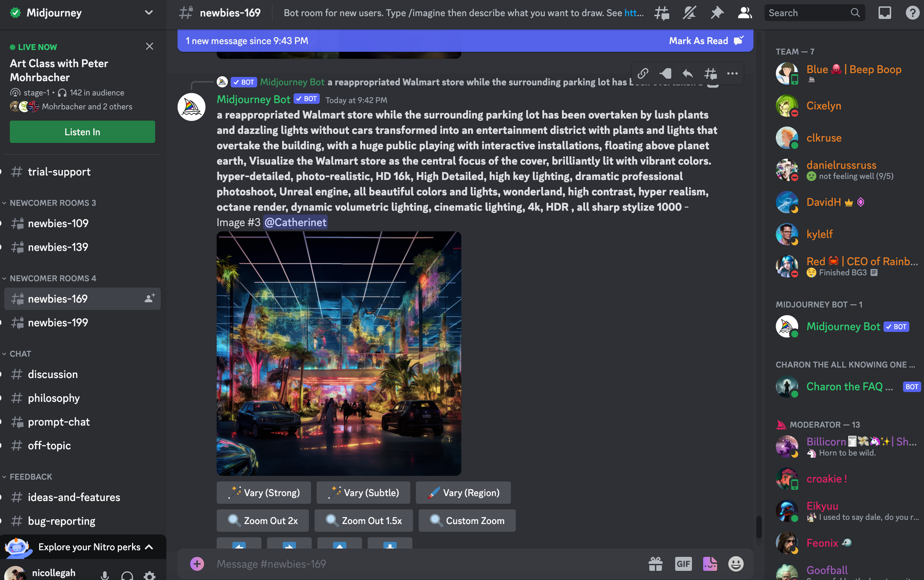Open the Threads icon in header
Viewport: 924px width, 580px height.
(662, 13)
